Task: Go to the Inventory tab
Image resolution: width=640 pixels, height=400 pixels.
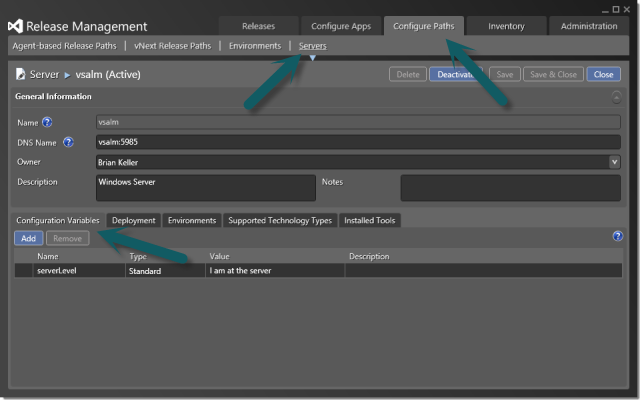Action: 506,26
